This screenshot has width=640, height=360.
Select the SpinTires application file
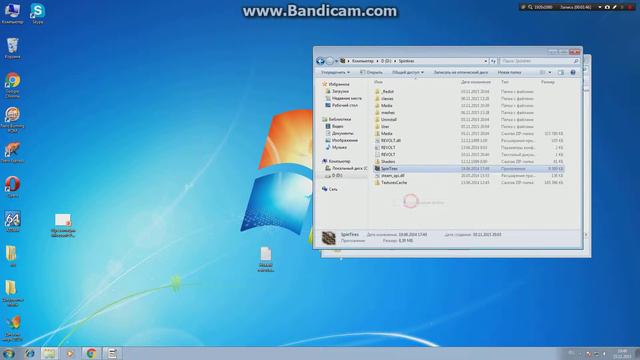pos(469,169)
